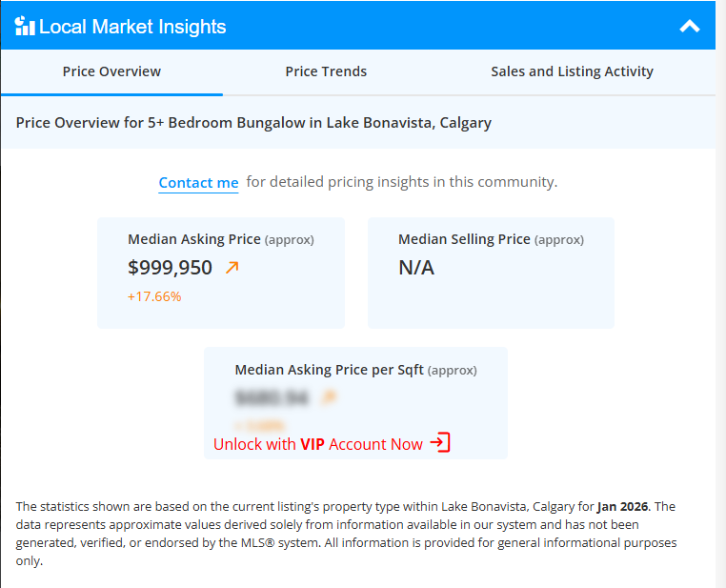The image size is (726, 588).
Task: Select the Sales and Listing Activity tab
Action: [x=572, y=71]
